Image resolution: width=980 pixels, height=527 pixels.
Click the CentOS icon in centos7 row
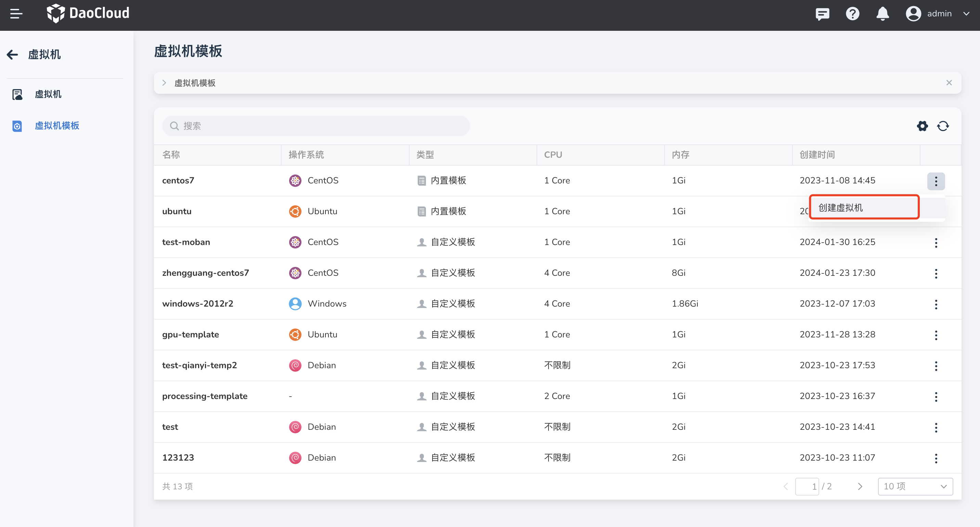tap(295, 181)
